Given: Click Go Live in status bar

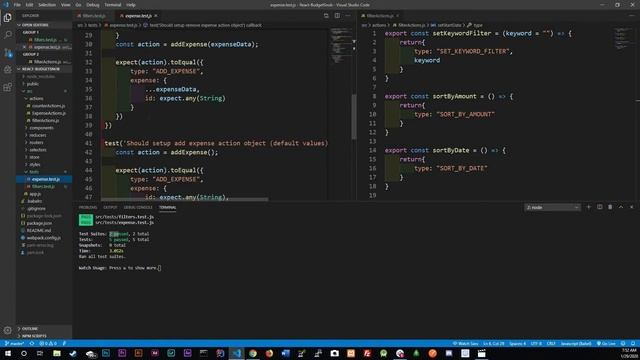Looking at the screenshot, I should click(606, 344).
